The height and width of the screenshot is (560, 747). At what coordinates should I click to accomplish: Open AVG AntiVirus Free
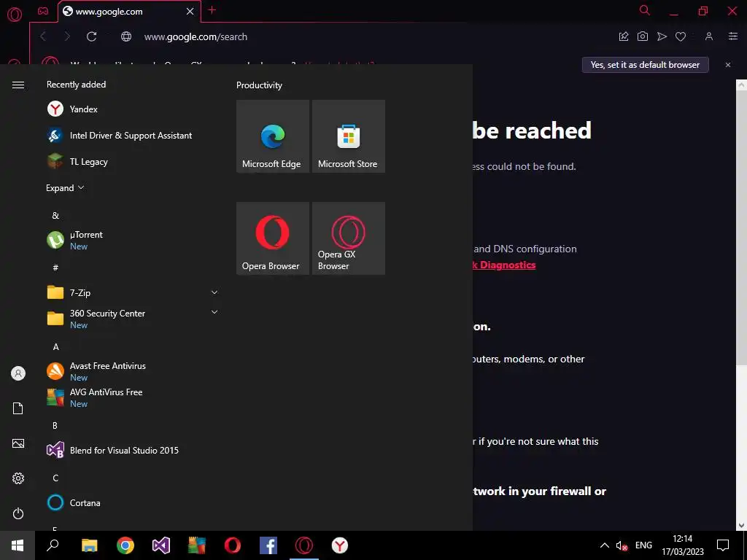[x=133, y=397]
